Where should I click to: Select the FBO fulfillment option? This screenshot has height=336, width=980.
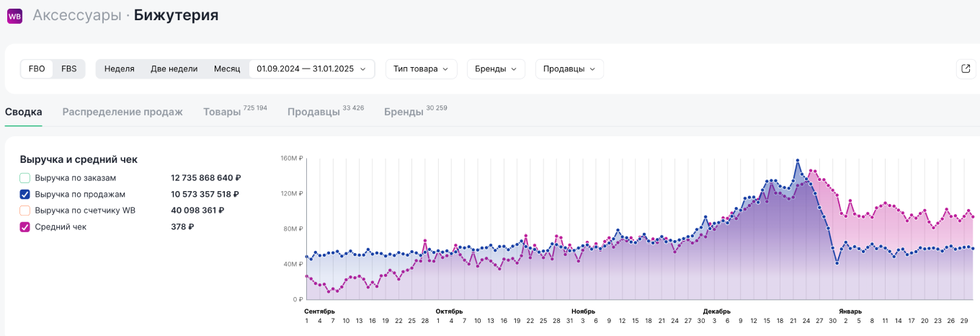(x=37, y=69)
